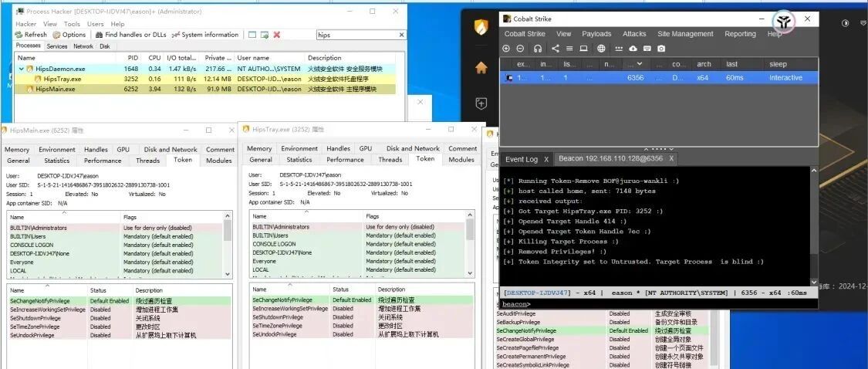Viewport: 868px width, 369px height.
Task: Show target table via laptop icon
Action: point(583,49)
